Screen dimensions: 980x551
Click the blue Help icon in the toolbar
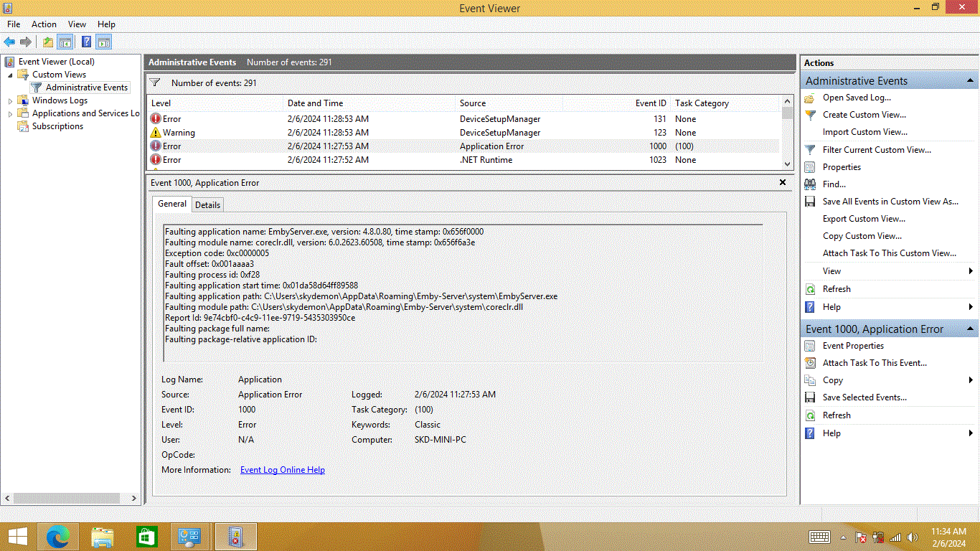(86, 42)
